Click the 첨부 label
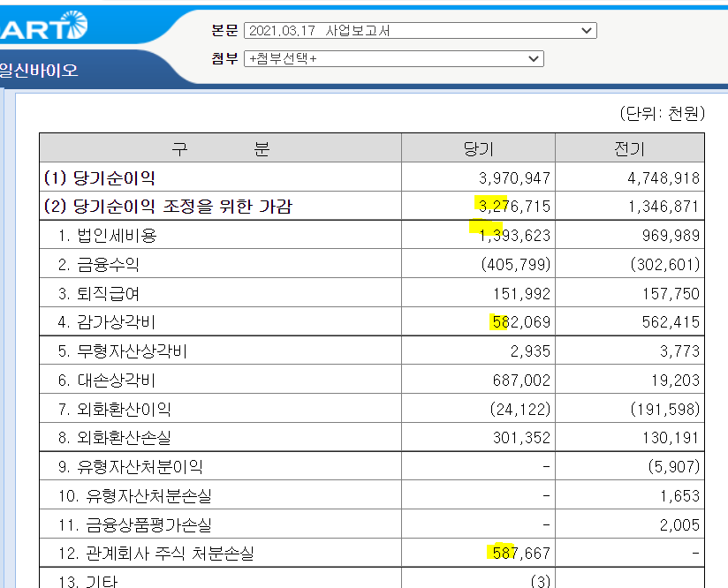 [224, 58]
